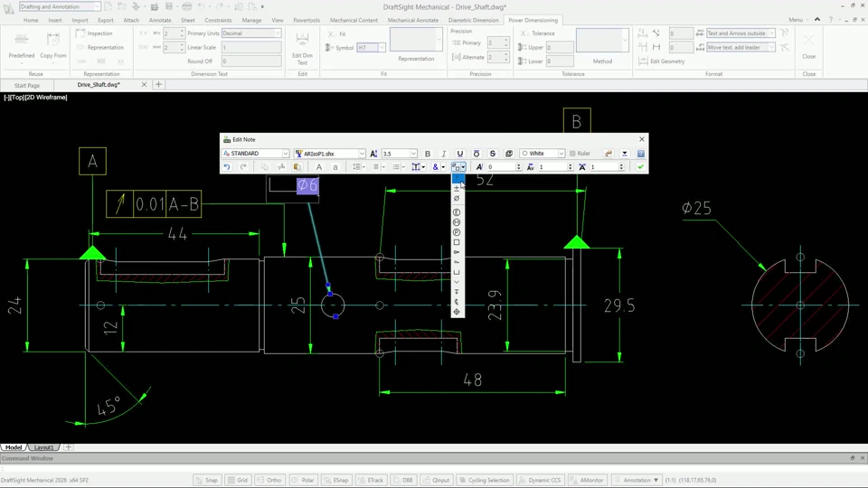Viewport: 868px width, 488px height.
Task: Insert the square symbol from list
Action: (x=457, y=242)
